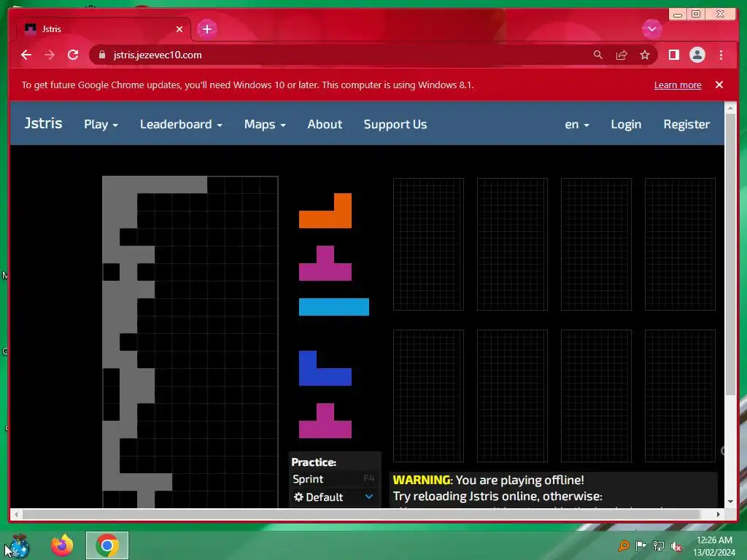Viewport: 747px width, 560px height.
Task: Click the Jstris brand logo link
Action: pos(43,123)
